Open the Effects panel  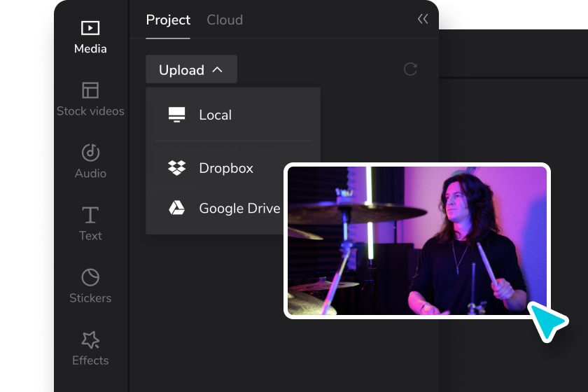[90, 348]
